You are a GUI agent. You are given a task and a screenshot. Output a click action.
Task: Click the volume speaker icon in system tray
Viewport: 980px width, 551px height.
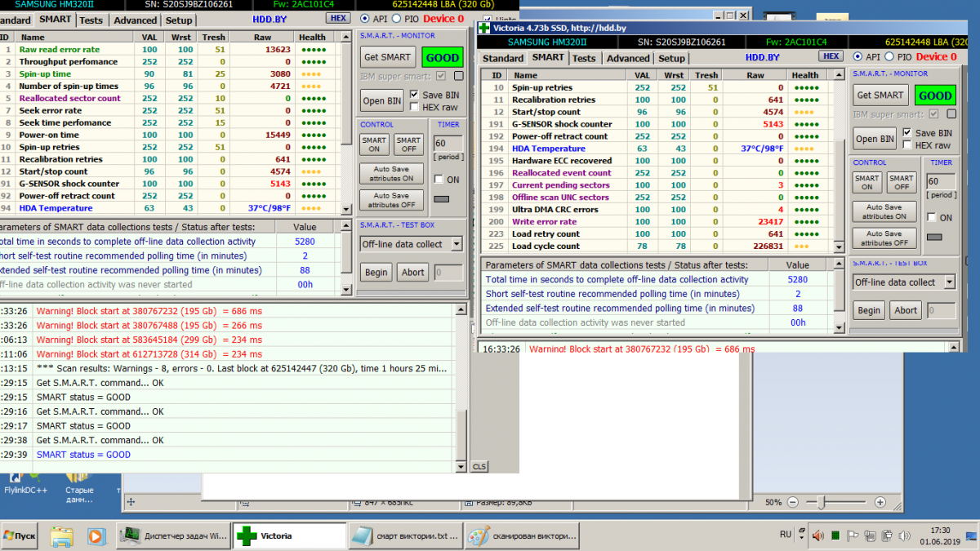818,535
